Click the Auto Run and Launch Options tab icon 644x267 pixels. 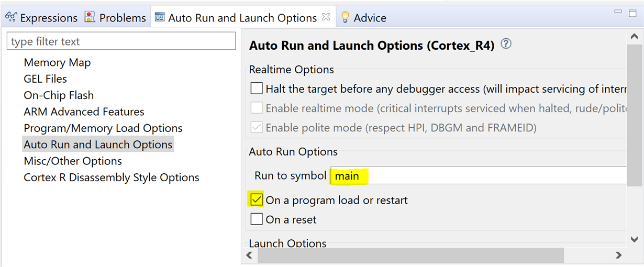click(x=160, y=17)
